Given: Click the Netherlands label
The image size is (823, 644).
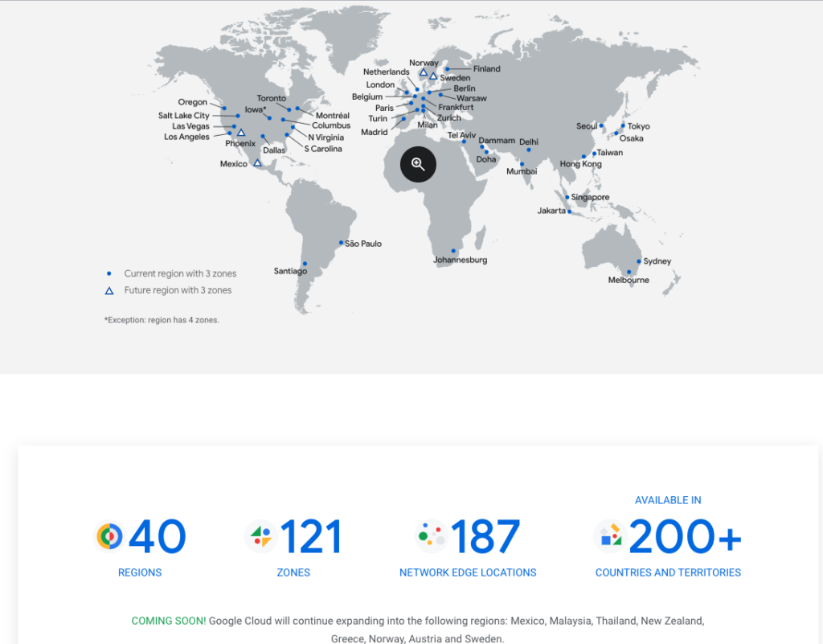Looking at the screenshot, I should [386, 72].
